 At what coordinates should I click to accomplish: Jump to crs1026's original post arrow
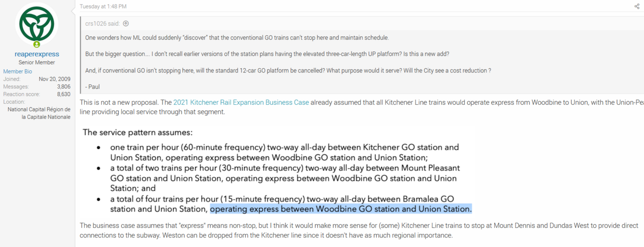tap(126, 23)
